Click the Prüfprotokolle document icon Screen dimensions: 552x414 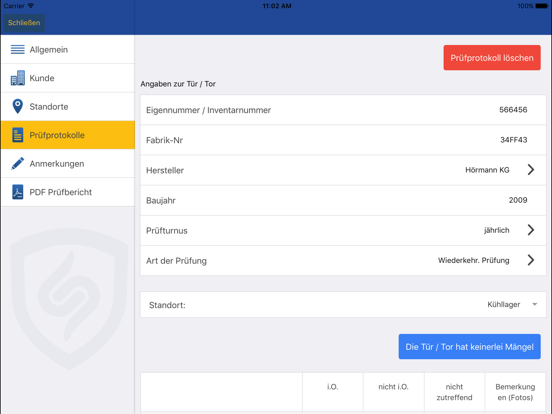(x=18, y=135)
